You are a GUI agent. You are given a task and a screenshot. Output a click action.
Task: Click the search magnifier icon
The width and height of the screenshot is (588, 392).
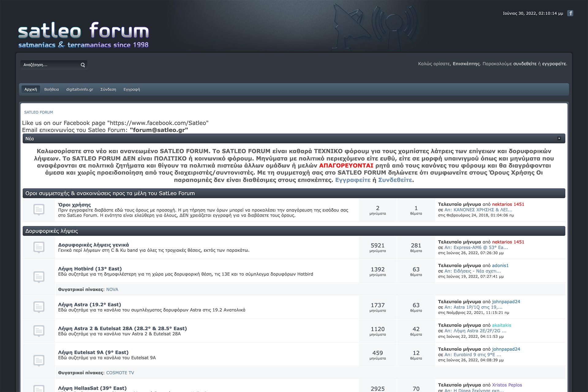click(83, 65)
